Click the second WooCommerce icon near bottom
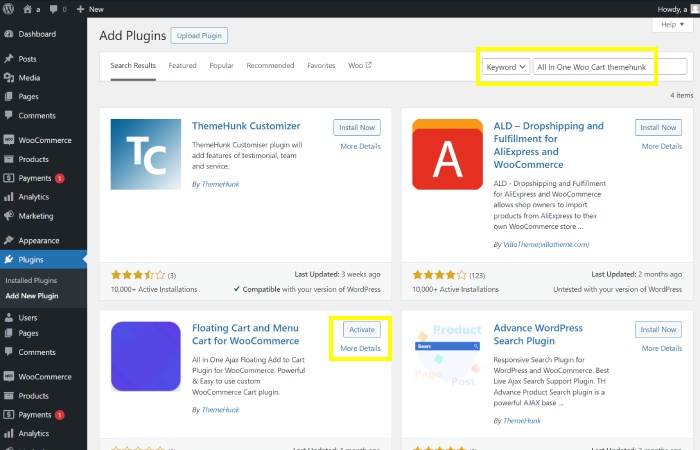This screenshot has width=700, height=450. pos(8,376)
